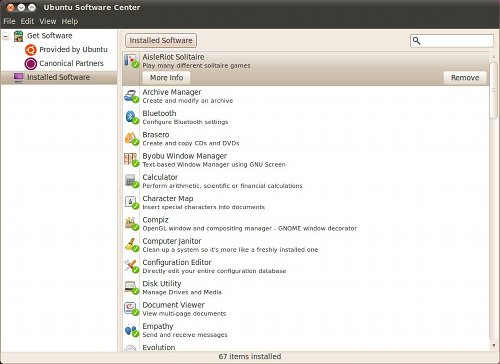Close the Ubuntu Software Center window
500x364 pixels.
coord(10,7)
